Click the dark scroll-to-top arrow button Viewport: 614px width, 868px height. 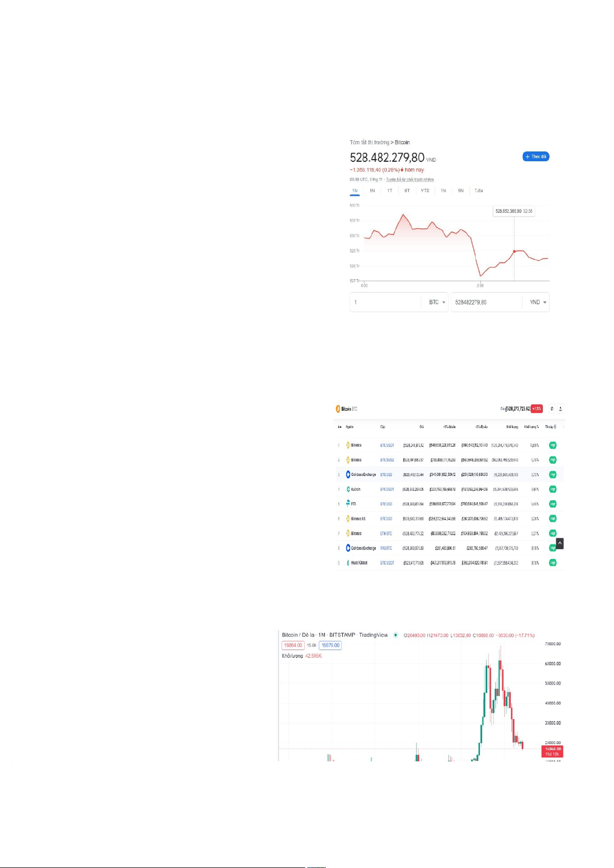point(559,543)
